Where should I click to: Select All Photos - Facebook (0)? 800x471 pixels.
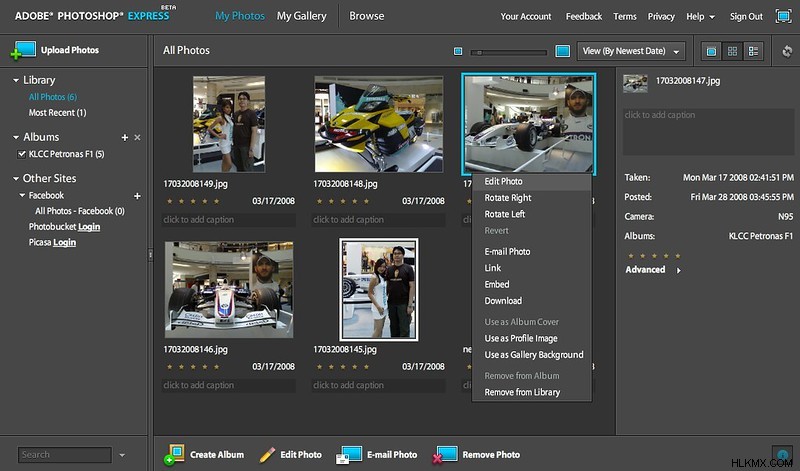(x=80, y=211)
